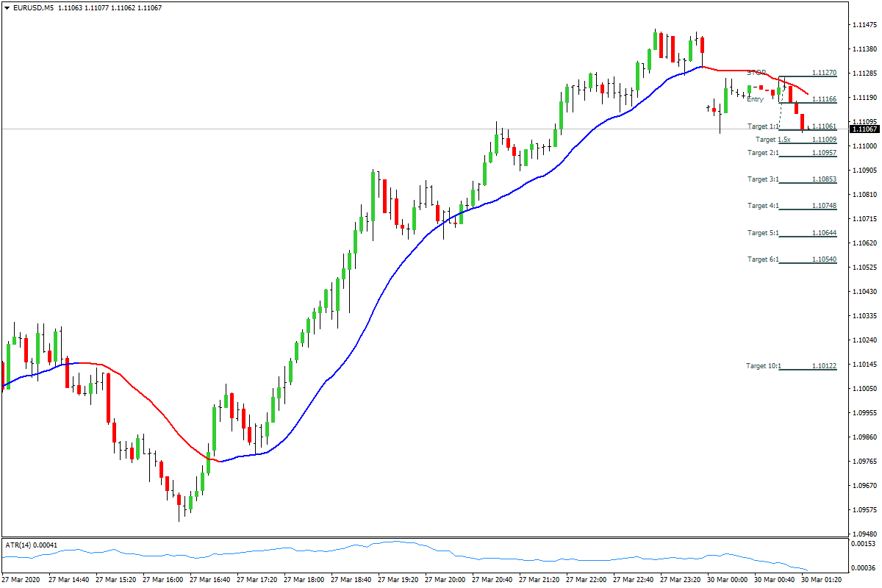882x588 pixels.
Task: Click the ATR scale value 0.00153
Action: tap(864, 544)
